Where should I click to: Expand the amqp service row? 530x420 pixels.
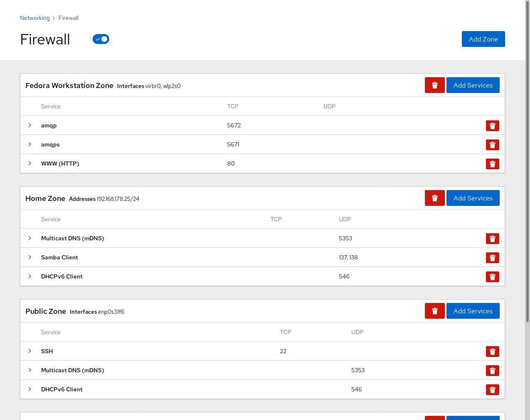(30, 125)
